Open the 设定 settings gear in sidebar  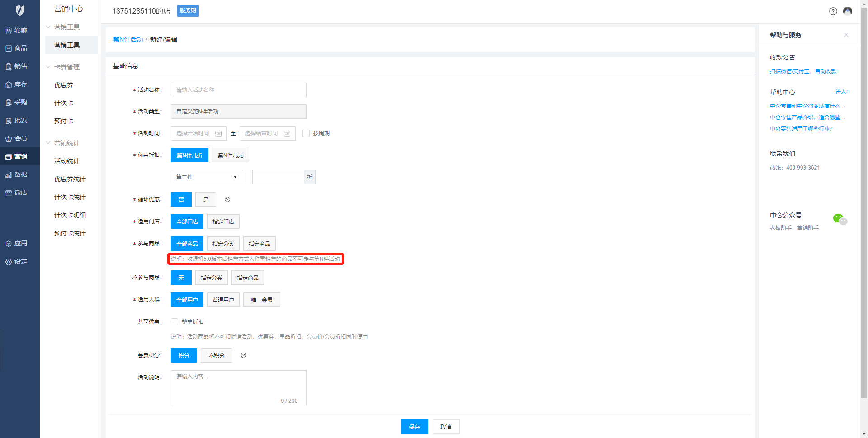tap(9, 262)
